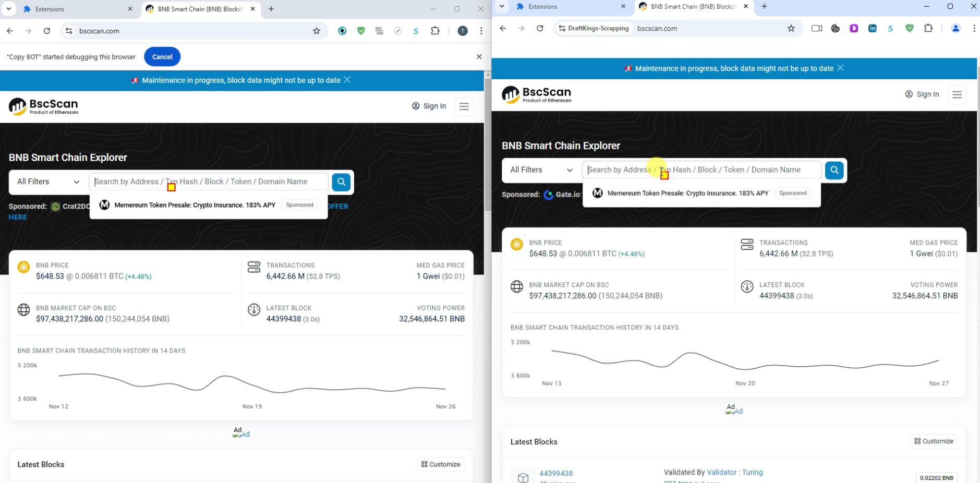This screenshot has height=483, width=980.
Task: Click the LinkedIn extension icon in right toolbar
Action: tap(873, 28)
